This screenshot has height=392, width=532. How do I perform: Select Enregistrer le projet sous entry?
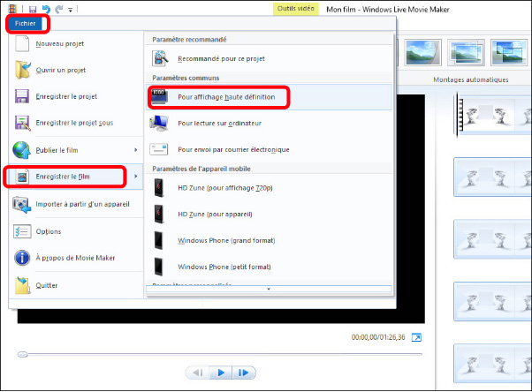(x=76, y=123)
